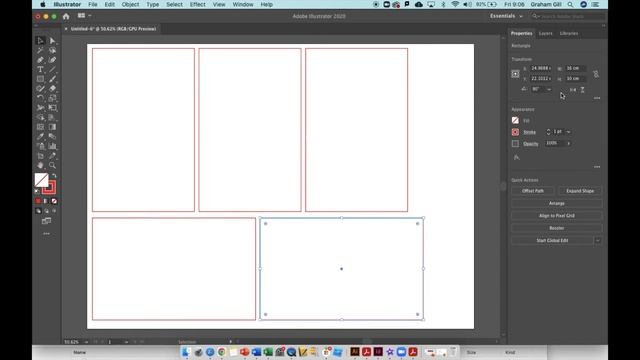The image size is (640, 360).
Task: Activate the Perspective Grid tool
Action: [x=52, y=118]
